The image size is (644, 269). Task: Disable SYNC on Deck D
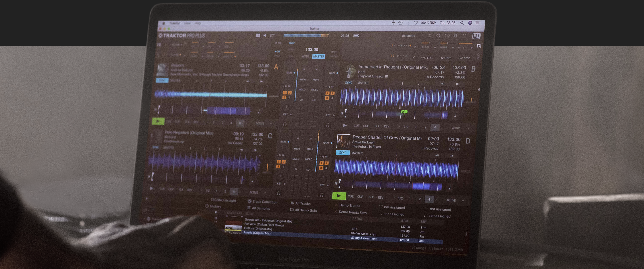coord(342,153)
